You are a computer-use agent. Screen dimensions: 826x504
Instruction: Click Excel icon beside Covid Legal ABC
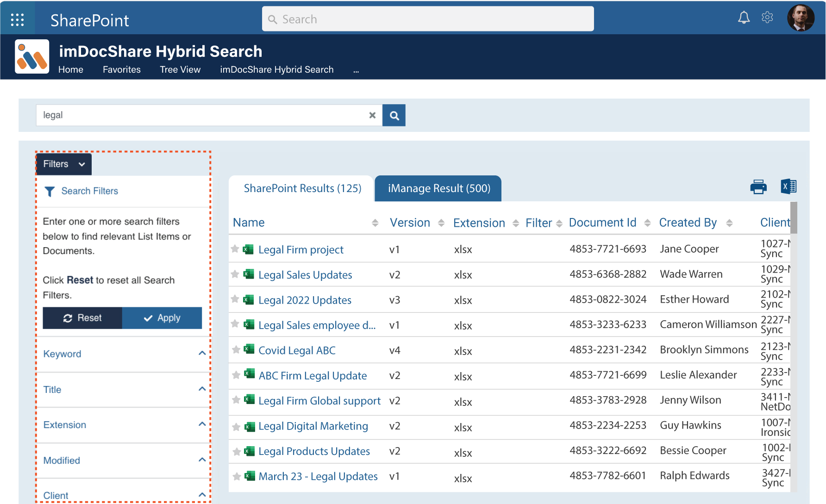point(249,349)
